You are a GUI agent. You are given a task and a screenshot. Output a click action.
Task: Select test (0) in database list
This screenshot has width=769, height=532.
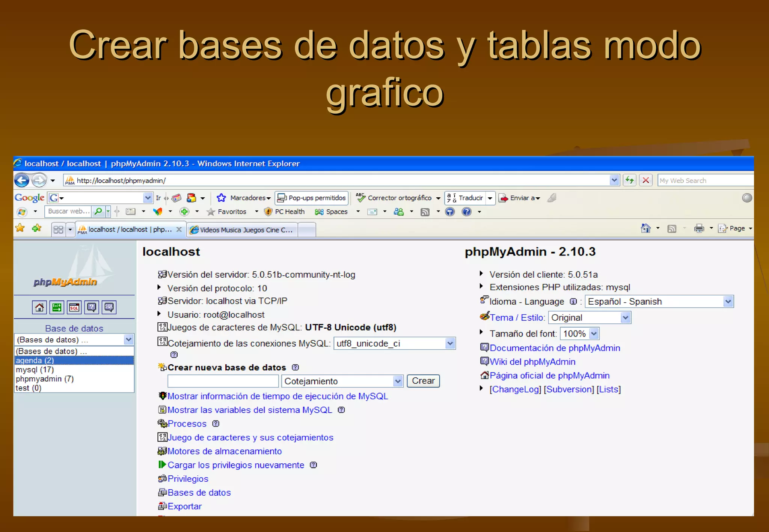coord(74,388)
